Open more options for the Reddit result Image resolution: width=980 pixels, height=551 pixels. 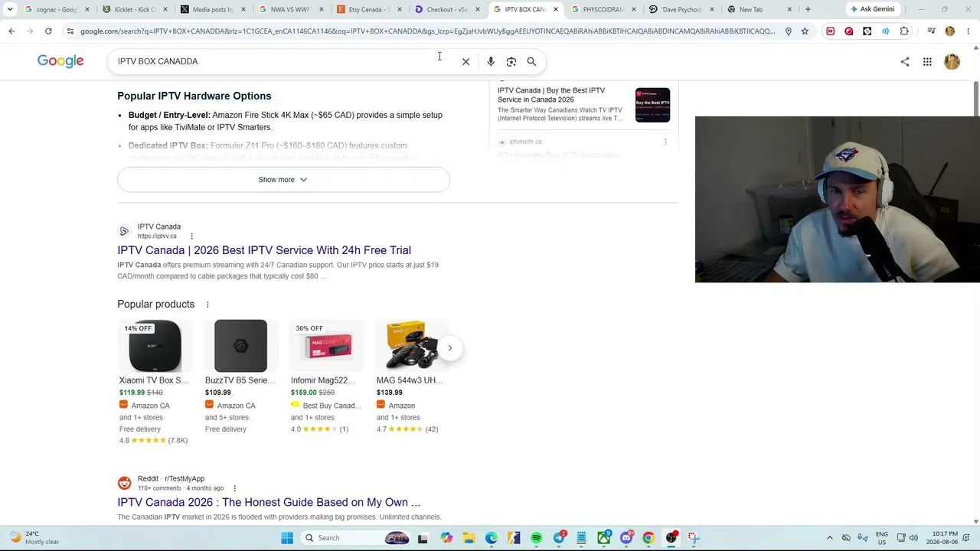pyautogui.click(x=234, y=488)
